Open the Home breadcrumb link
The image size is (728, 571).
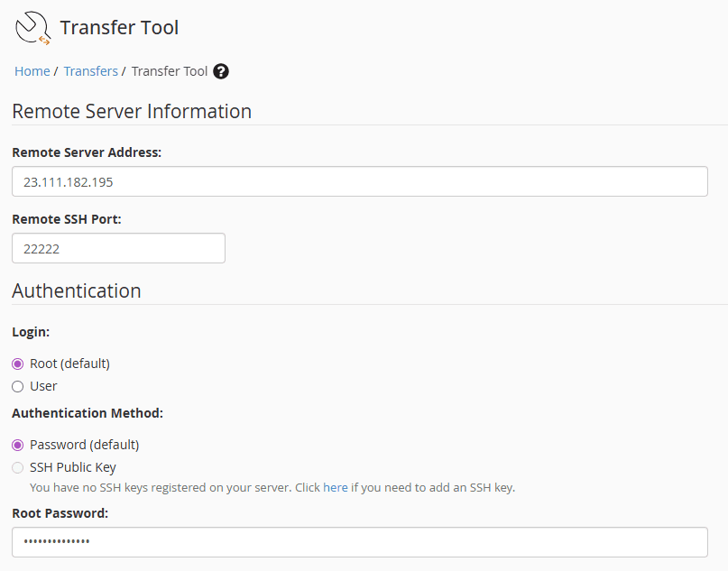coord(32,70)
